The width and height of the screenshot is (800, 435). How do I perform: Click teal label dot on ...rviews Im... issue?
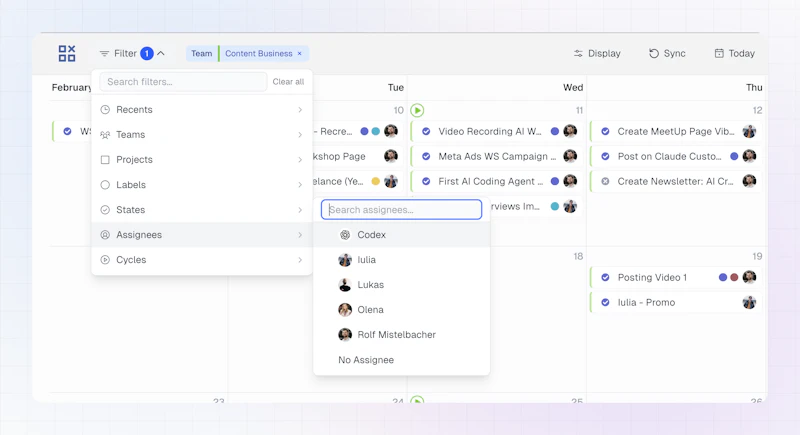tap(555, 206)
